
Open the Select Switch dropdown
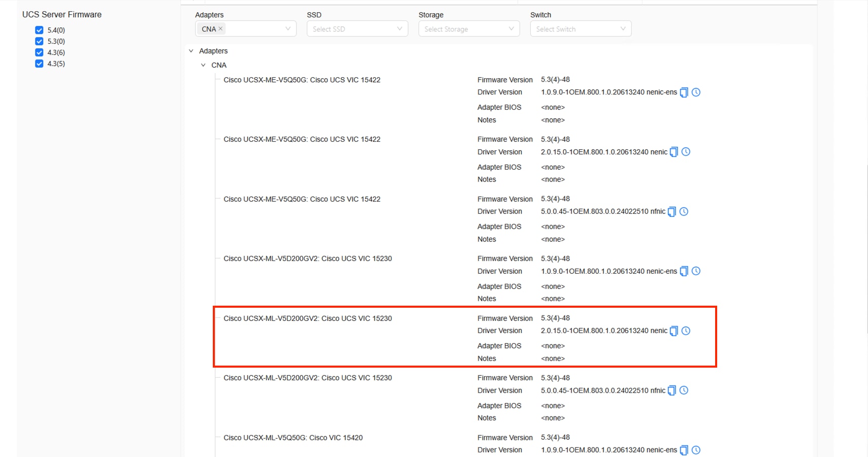(580, 28)
